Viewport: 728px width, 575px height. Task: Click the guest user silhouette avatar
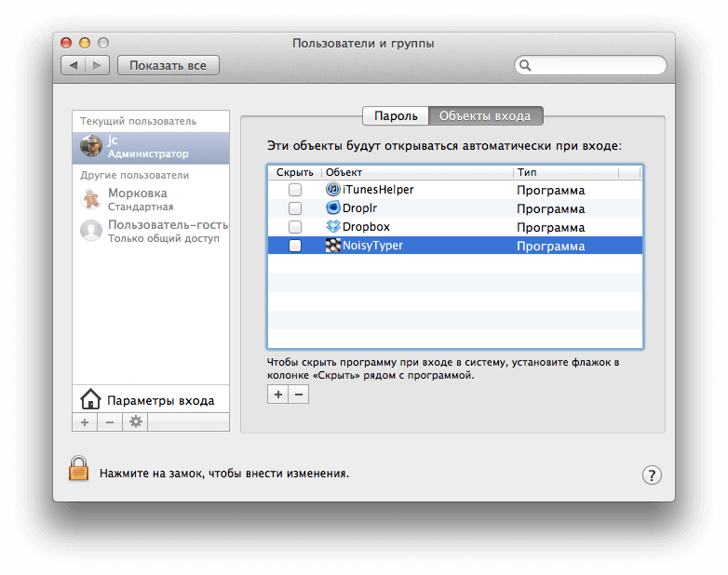[91, 230]
